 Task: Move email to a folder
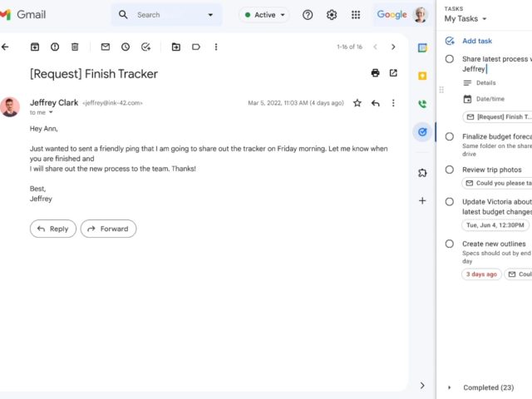pyautogui.click(x=175, y=47)
